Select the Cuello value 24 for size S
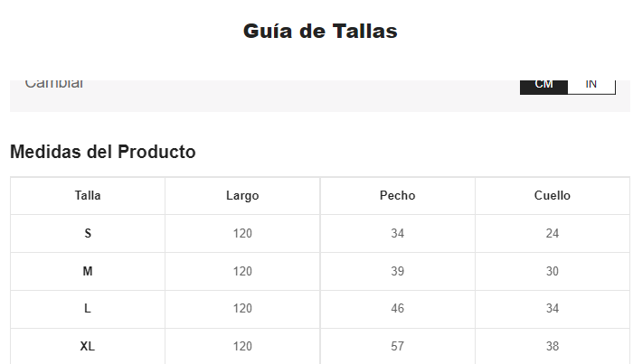Screen dimensions: 633x364 point(553,234)
